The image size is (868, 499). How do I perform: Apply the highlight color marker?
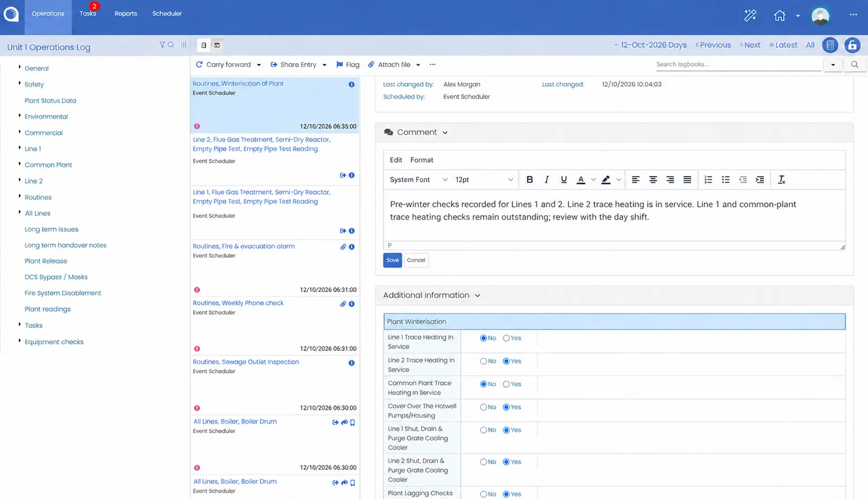click(606, 180)
